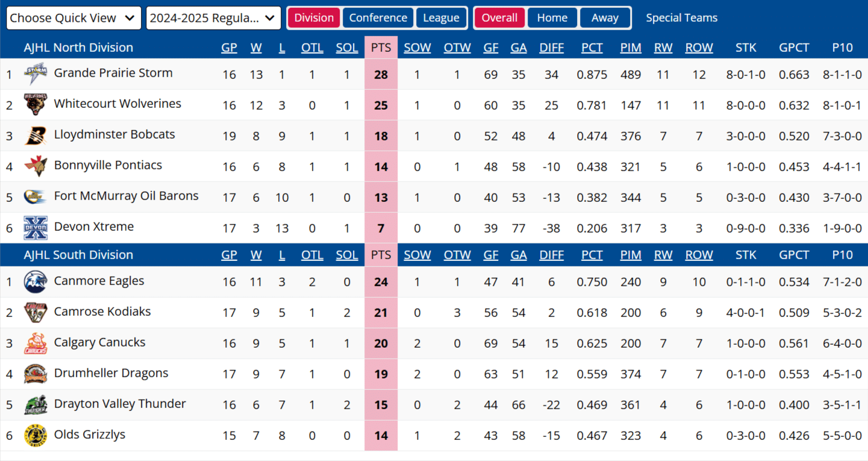
Task: Sort South Division by PIM column
Action: point(630,255)
